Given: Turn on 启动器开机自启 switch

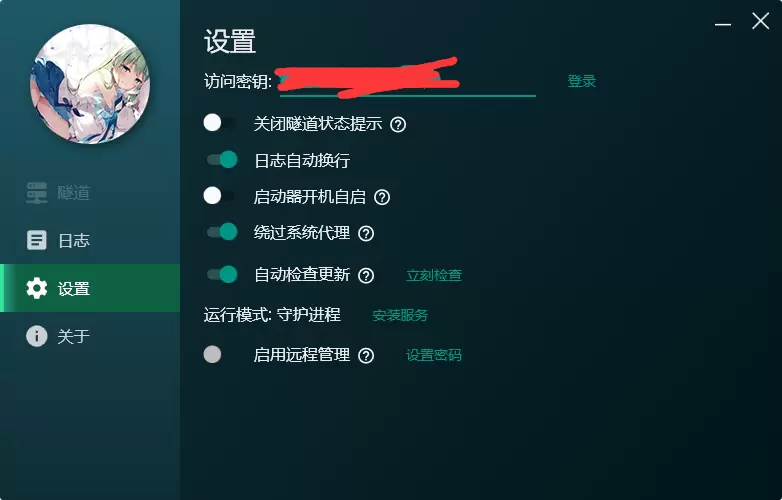Looking at the screenshot, I should [x=219, y=195].
